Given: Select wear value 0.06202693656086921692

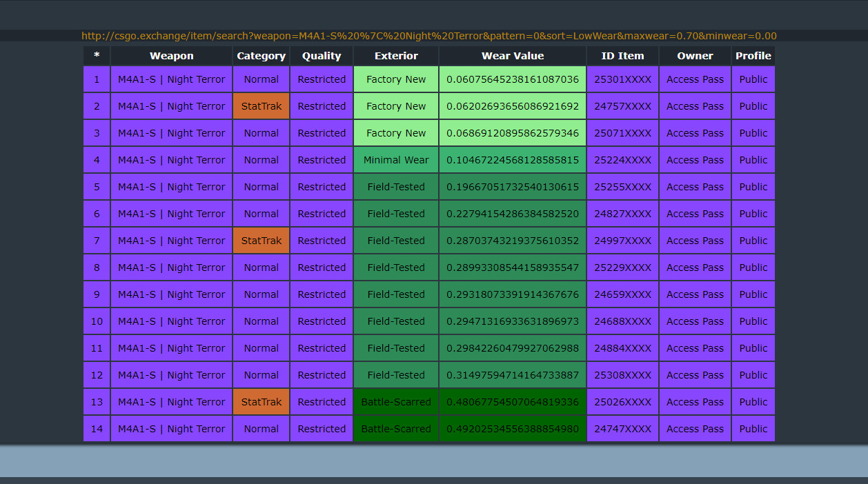Looking at the screenshot, I should 513,106.
